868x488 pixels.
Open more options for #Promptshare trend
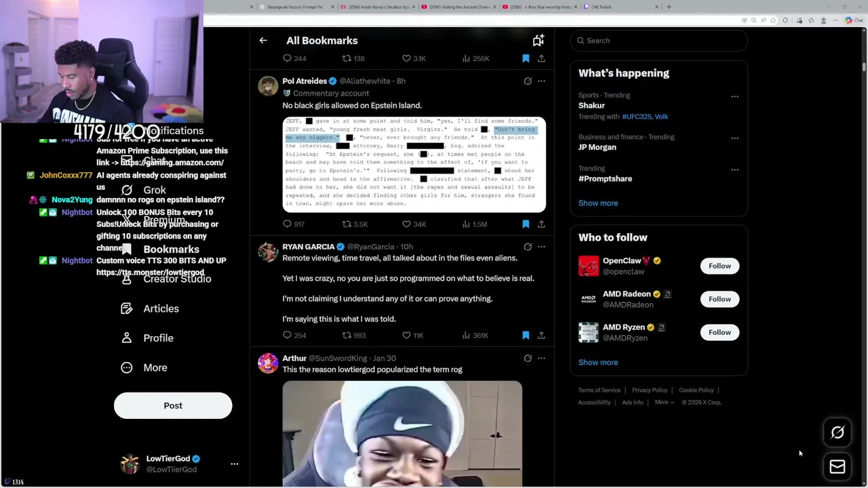[734, 170]
